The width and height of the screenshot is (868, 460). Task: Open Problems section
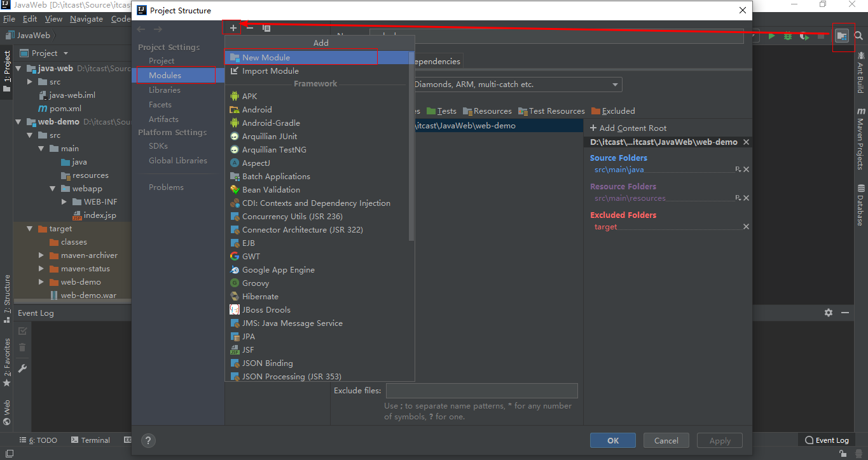pos(166,187)
